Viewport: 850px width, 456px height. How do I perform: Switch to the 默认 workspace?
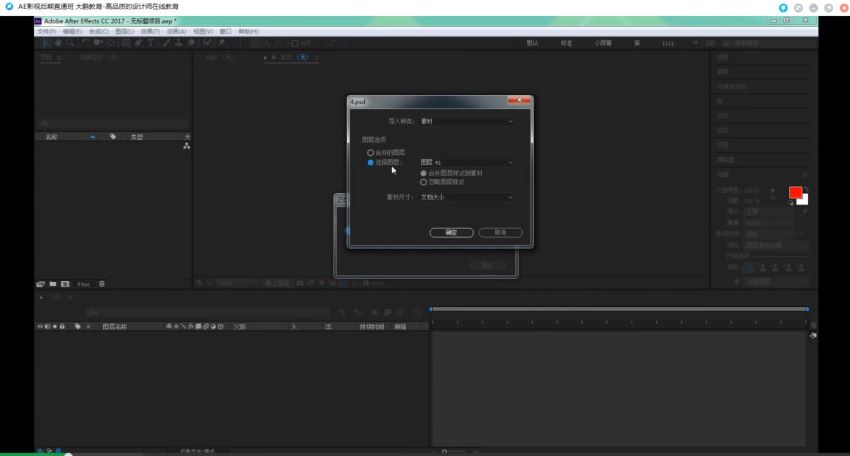pyautogui.click(x=532, y=43)
